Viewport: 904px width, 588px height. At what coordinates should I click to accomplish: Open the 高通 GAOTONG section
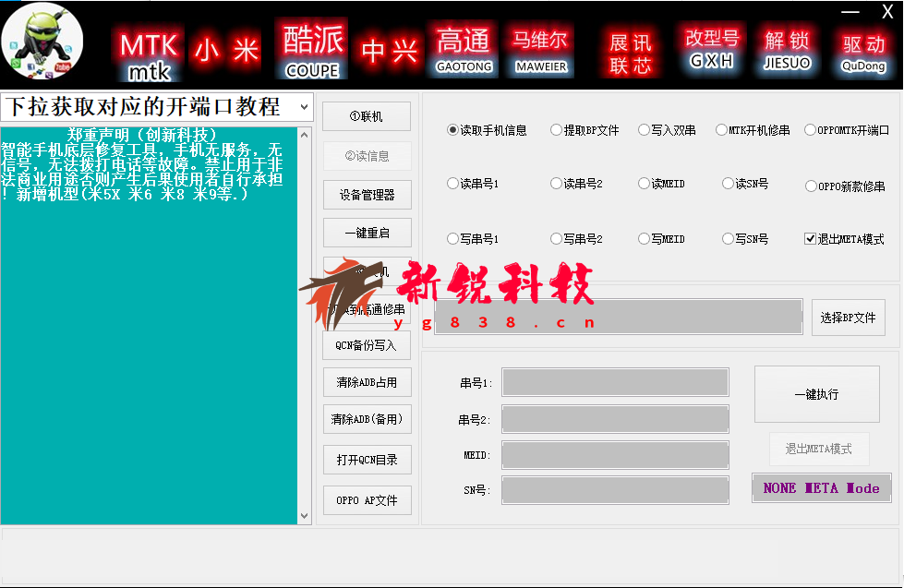coord(464,50)
